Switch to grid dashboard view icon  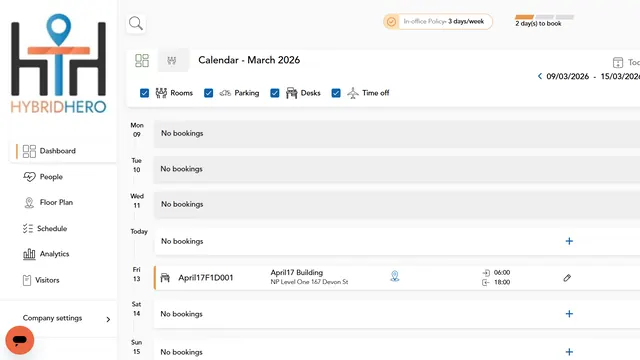point(142,60)
